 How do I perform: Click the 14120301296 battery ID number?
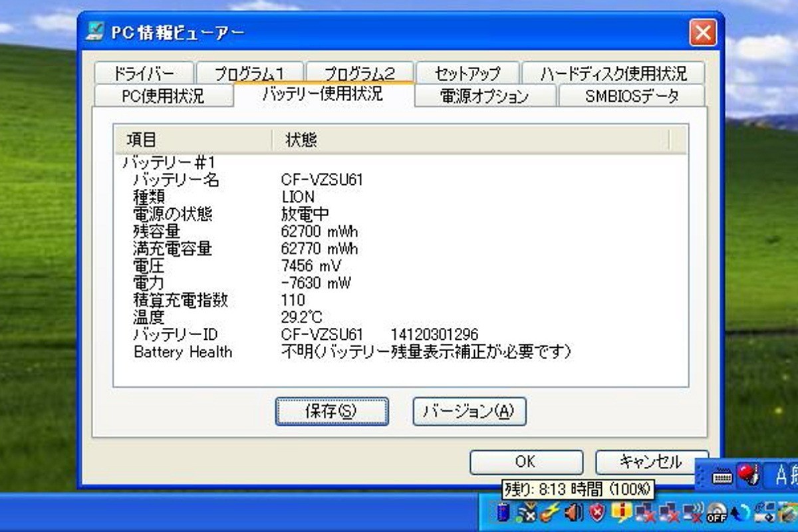coord(434,334)
